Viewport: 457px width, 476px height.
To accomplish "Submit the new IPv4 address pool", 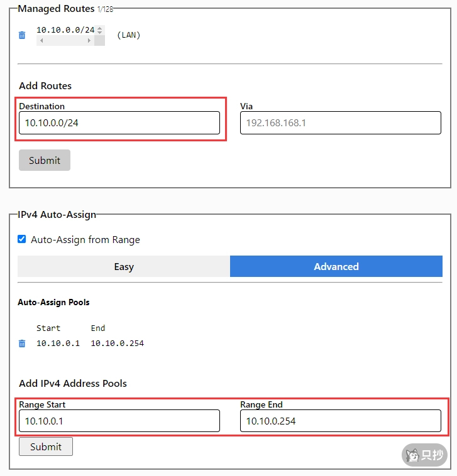I will click(x=46, y=446).
